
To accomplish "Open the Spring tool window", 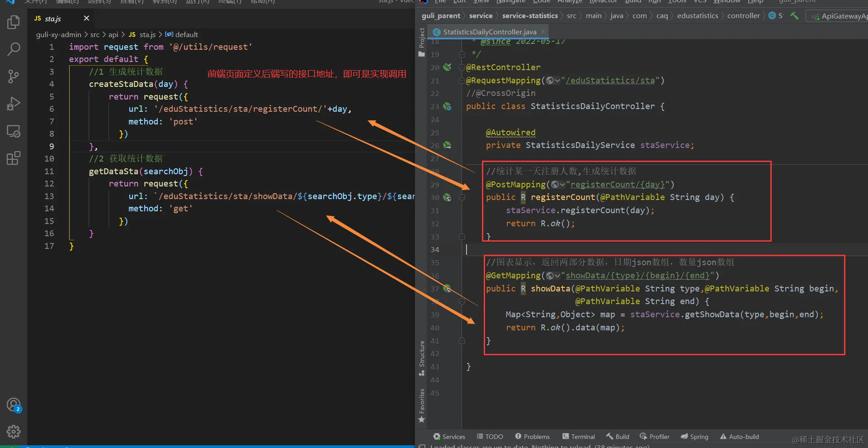I will [694, 437].
